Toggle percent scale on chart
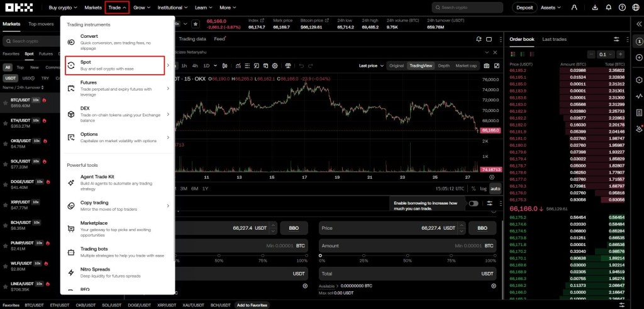 (474, 189)
